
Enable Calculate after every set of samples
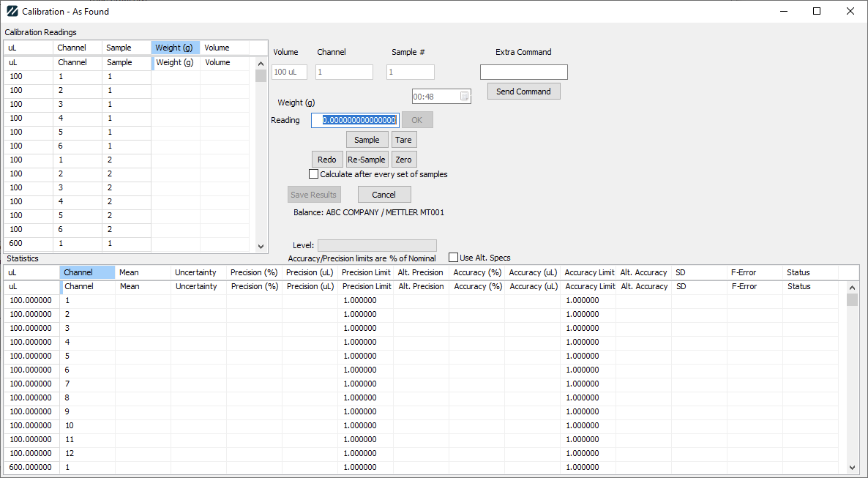(314, 174)
